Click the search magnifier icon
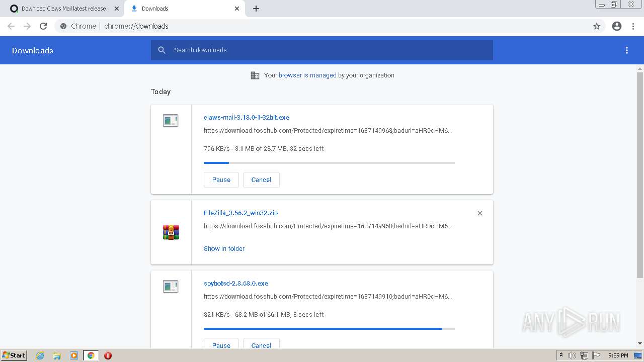The width and height of the screenshot is (644, 362). 162,50
